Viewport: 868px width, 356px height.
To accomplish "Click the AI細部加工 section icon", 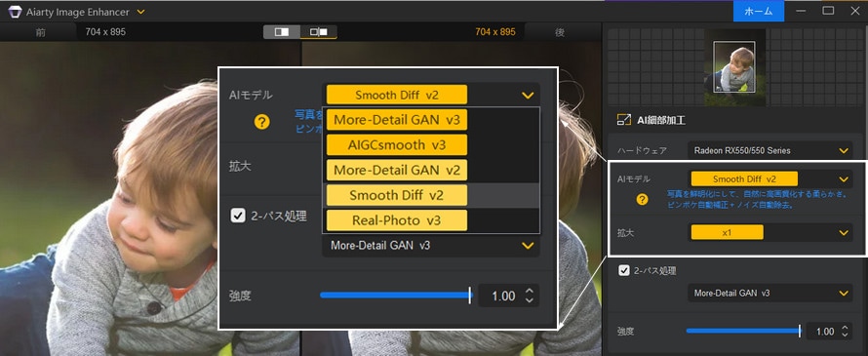I will click(624, 120).
